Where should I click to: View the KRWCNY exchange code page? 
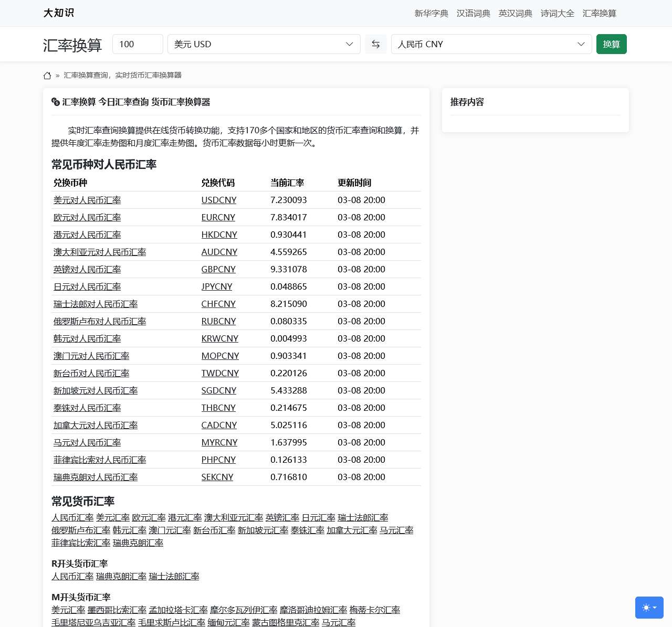coord(219,338)
